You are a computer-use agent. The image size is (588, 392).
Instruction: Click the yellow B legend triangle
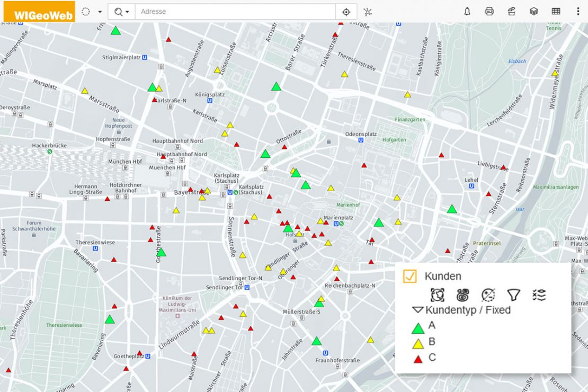[418, 343]
